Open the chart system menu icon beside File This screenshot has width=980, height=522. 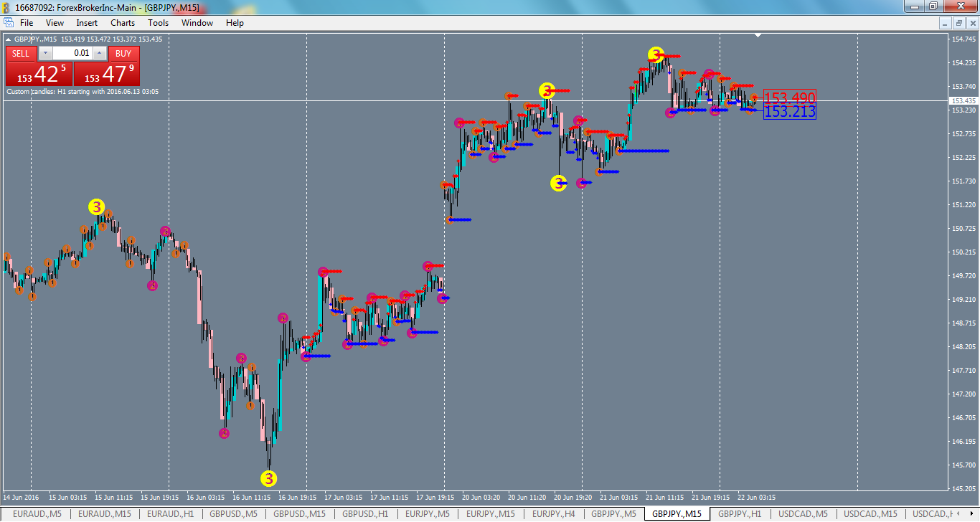pos(10,22)
